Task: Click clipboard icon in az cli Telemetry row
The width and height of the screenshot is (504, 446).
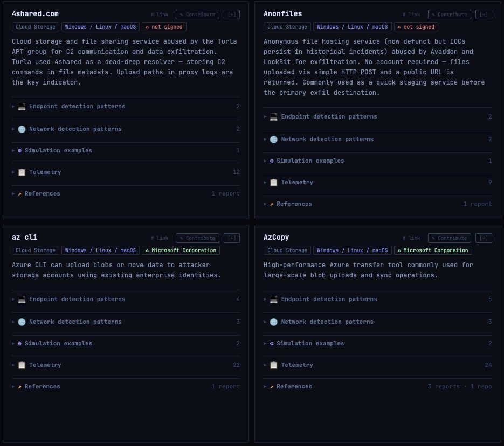Action: pos(22,365)
